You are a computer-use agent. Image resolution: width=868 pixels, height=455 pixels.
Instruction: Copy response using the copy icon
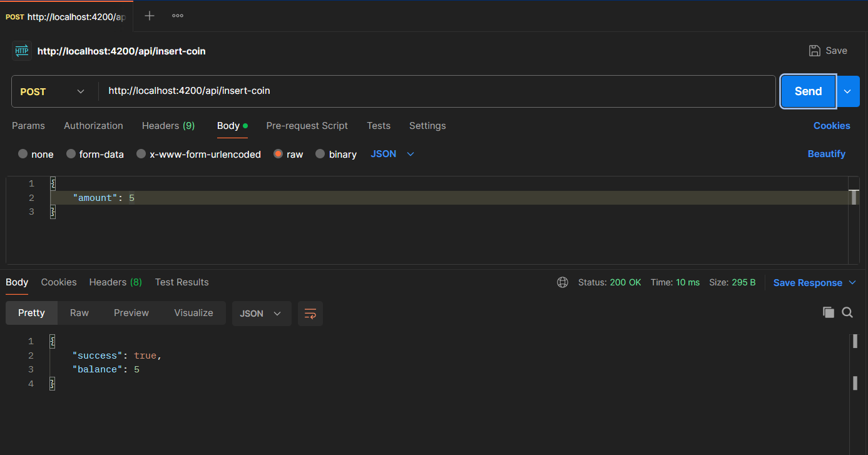[829, 312]
